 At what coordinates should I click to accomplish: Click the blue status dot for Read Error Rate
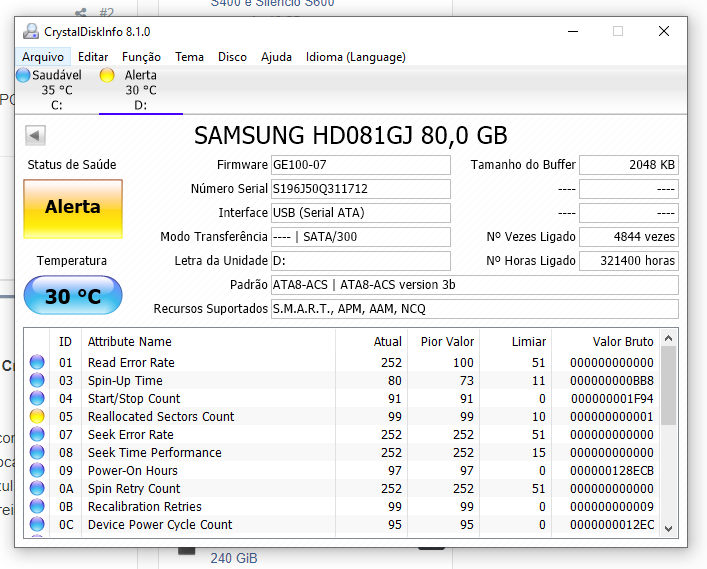tap(37, 363)
